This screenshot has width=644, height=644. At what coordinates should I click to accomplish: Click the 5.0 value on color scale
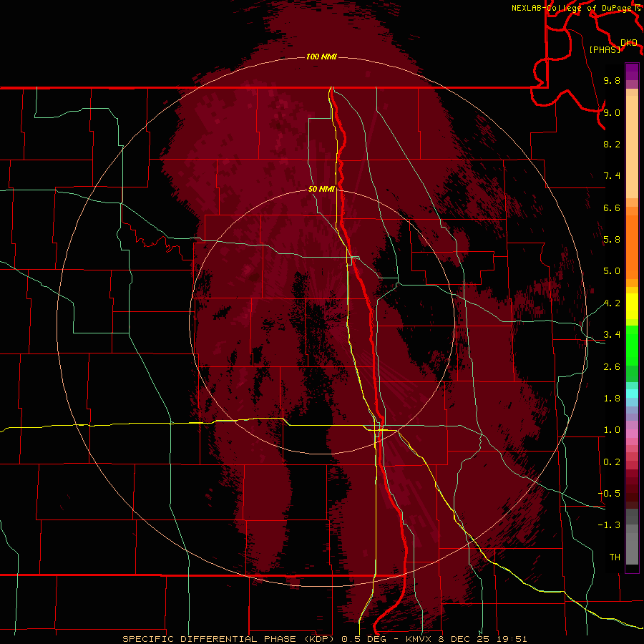coord(612,271)
